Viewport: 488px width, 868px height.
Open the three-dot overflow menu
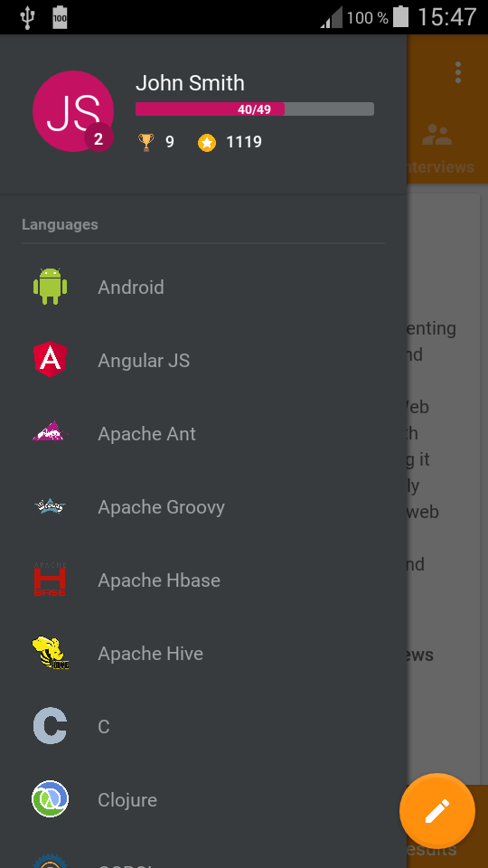pos(457,72)
